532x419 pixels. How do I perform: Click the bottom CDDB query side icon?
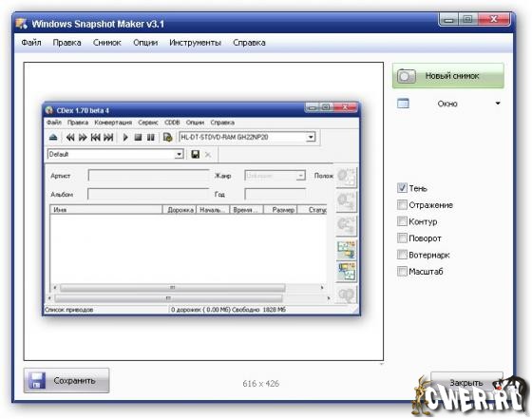346,295
